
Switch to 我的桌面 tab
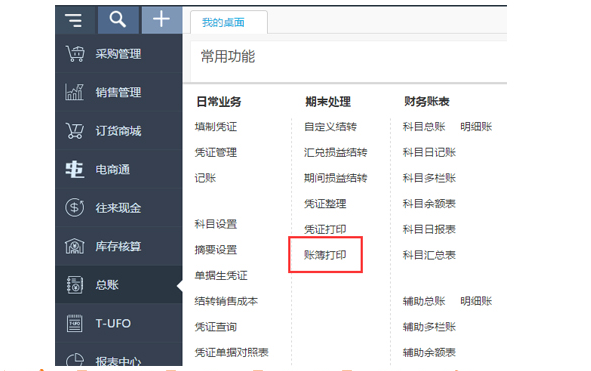[x=223, y=23]
